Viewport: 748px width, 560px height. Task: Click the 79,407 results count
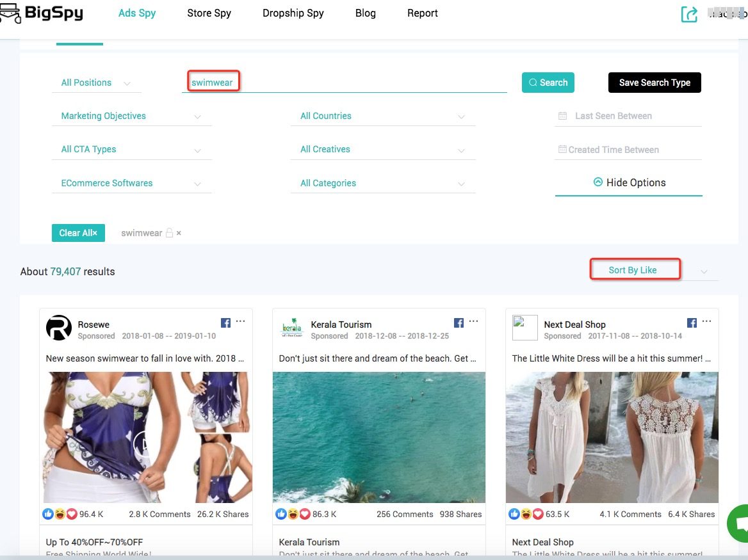point(65,271)
